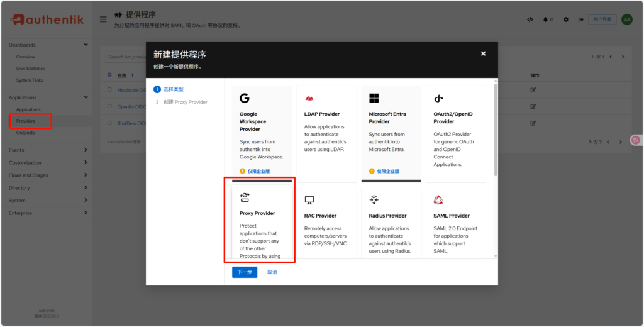Click the 用户界面 user interface button
The width and height of the screenshot is (644, 327).
click(x=602, y=19)
